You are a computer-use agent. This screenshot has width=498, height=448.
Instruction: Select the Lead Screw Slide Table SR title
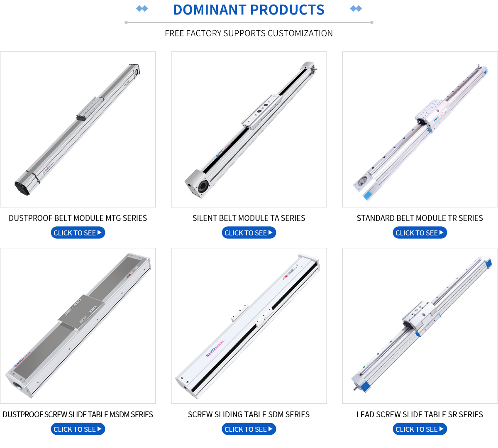(420, 415)
